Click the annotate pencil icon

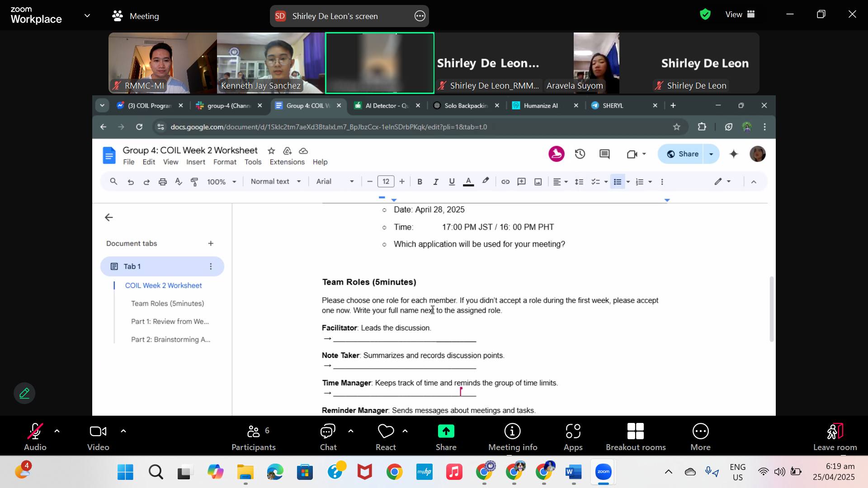pyautogui.click(x=24, y=393)
